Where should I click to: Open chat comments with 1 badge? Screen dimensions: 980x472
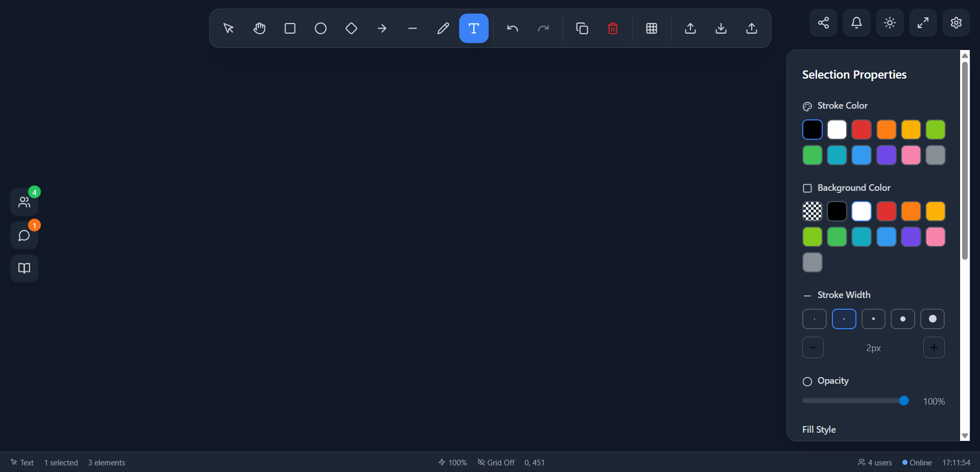(x=25, y=235)
